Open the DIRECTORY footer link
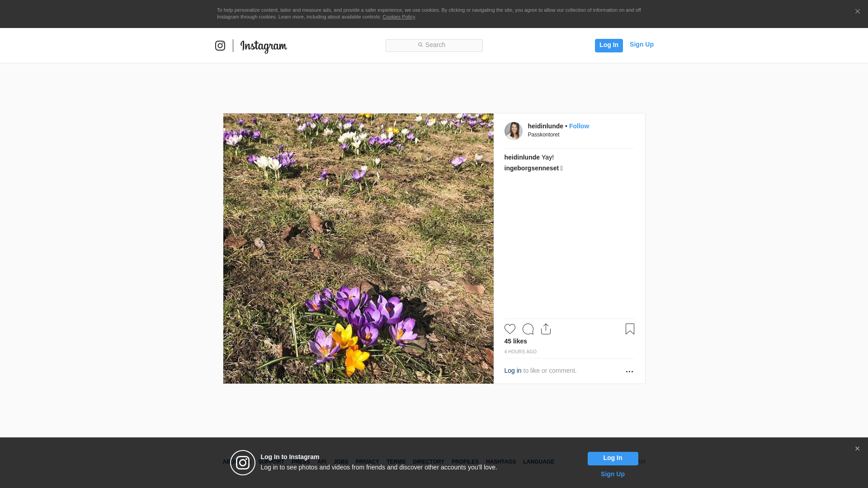868x488 pixels. coord(429,462)
